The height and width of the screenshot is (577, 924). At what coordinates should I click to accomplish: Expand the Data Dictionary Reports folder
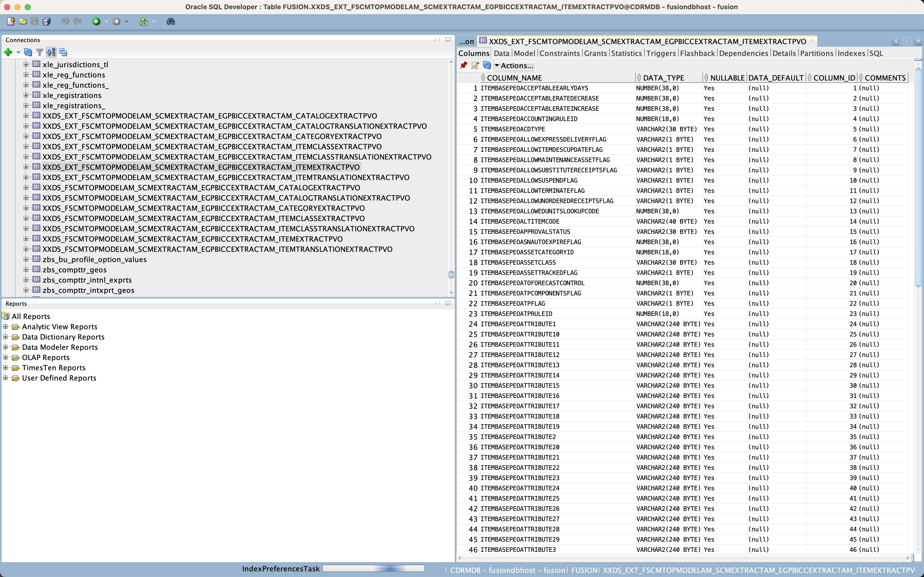(x=5, y=336)
